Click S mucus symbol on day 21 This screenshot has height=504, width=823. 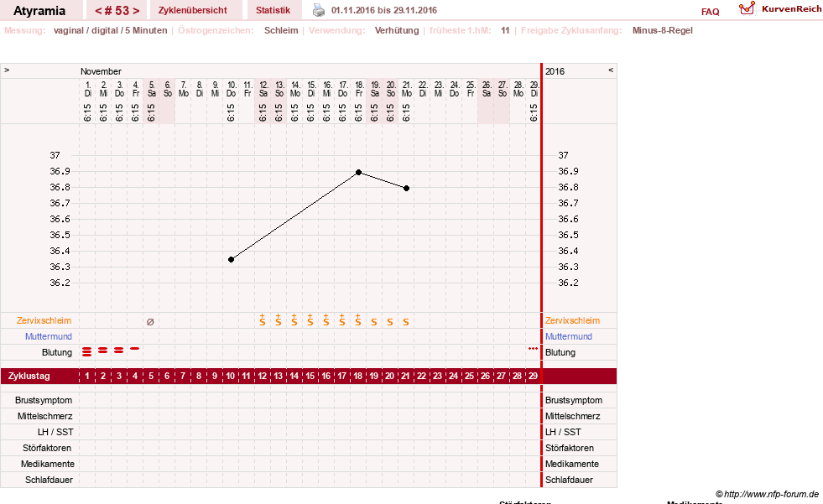(x=406, y=322)
